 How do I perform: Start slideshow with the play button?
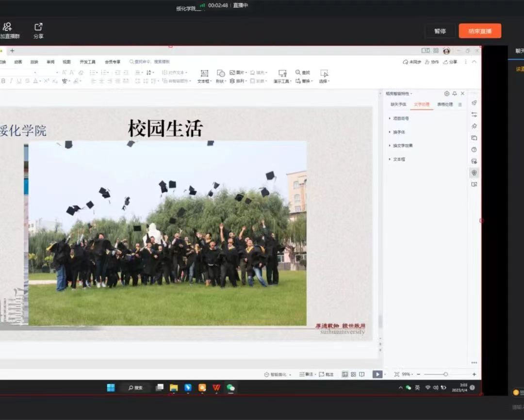(377, 374)
